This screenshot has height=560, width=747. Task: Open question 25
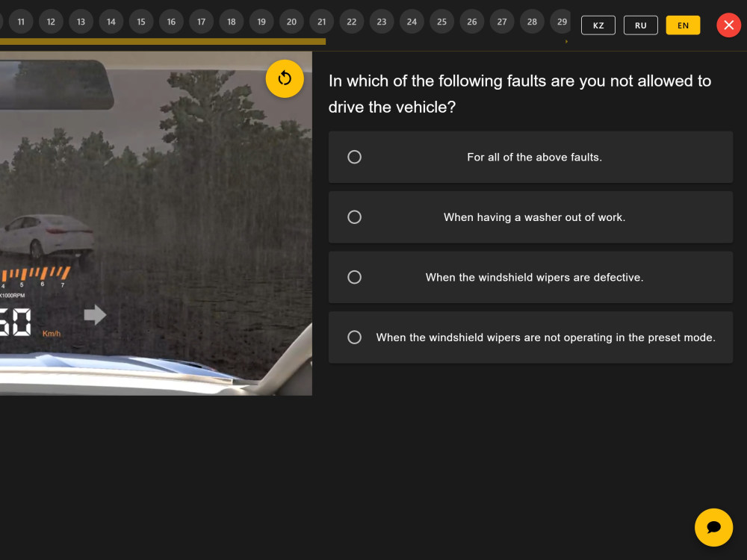441,22
